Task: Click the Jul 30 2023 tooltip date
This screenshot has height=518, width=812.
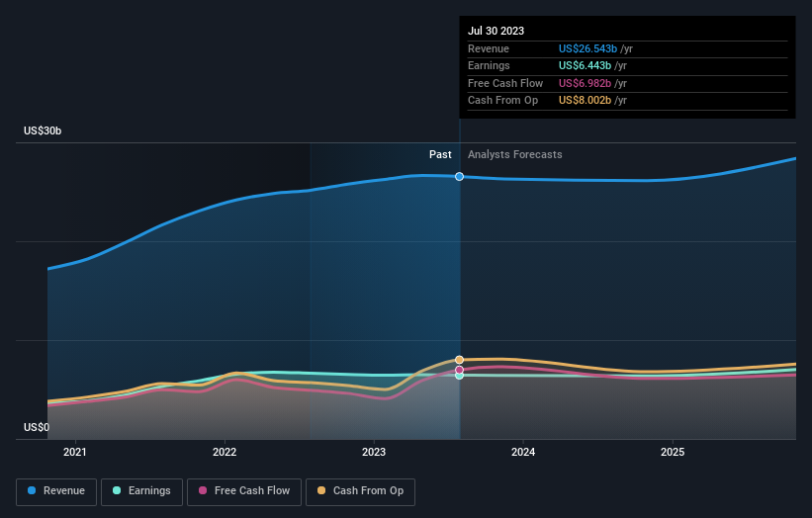Action: (496, 31)
